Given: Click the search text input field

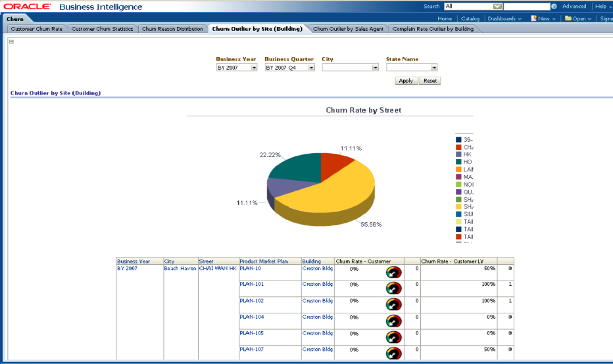Looking at the screenshot, I should [x=527, y=7].
